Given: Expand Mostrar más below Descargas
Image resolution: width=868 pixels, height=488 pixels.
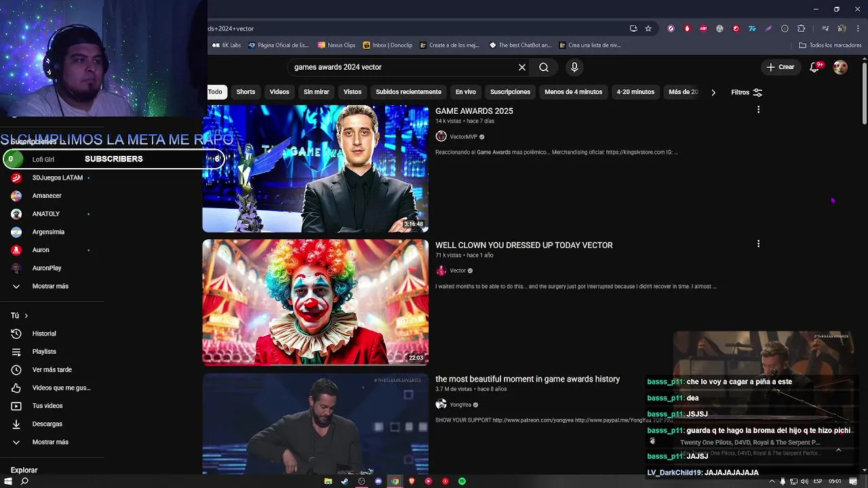Looking at the screenshot, I should [x=52, y=442].
